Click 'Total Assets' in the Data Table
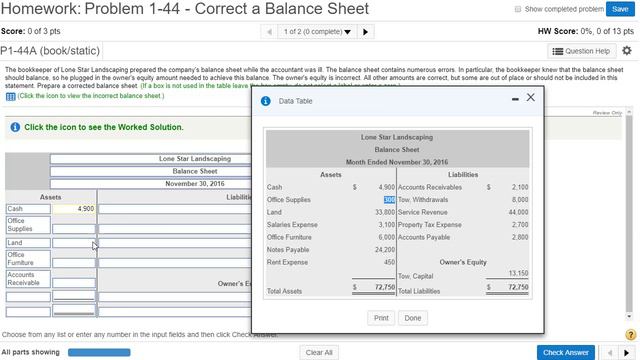Screen dimensions: 640x360 click(x=284, y=291)
